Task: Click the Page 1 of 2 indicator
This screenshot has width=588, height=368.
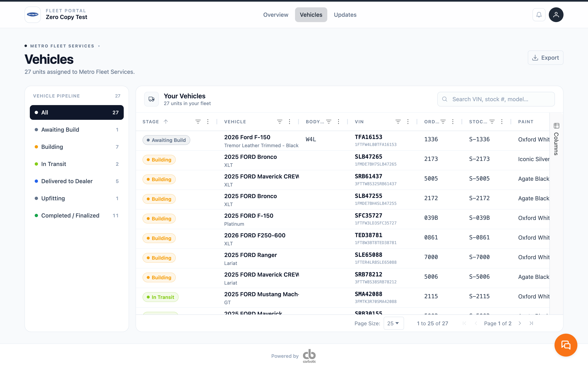Action: coord(498,323)
